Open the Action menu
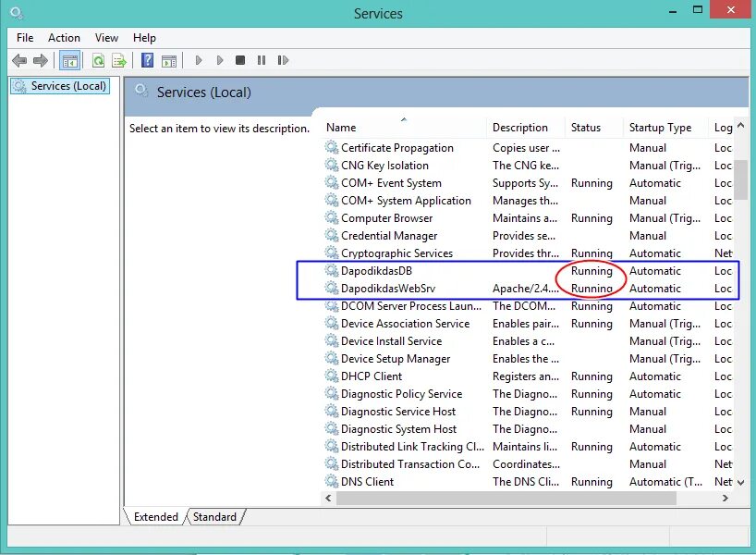This screenshot has height=555, width=756. [64, 38]
